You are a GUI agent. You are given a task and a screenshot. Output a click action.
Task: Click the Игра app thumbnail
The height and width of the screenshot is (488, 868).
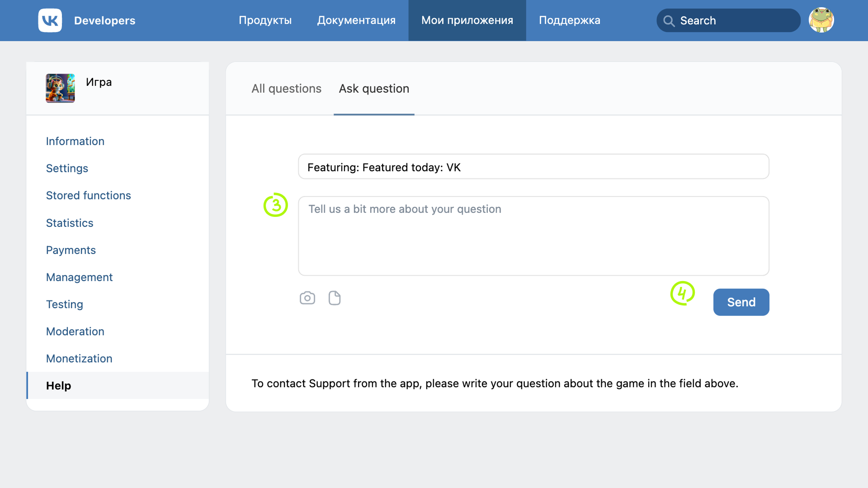point(60,88)
